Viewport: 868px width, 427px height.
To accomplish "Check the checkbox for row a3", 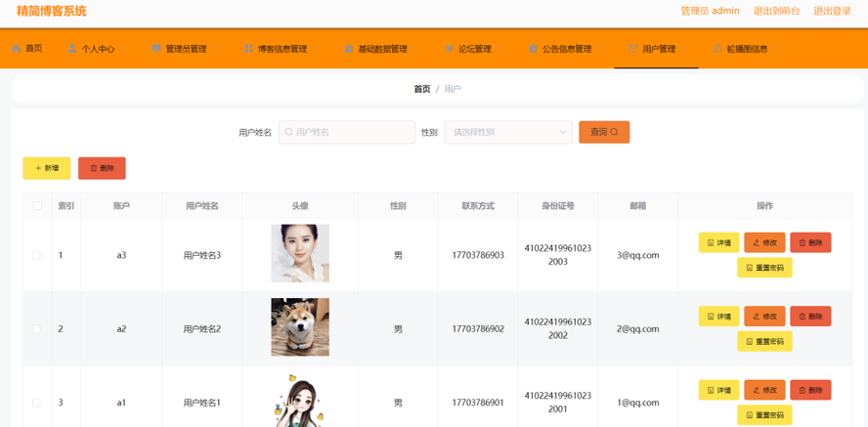I will [36, 256].
